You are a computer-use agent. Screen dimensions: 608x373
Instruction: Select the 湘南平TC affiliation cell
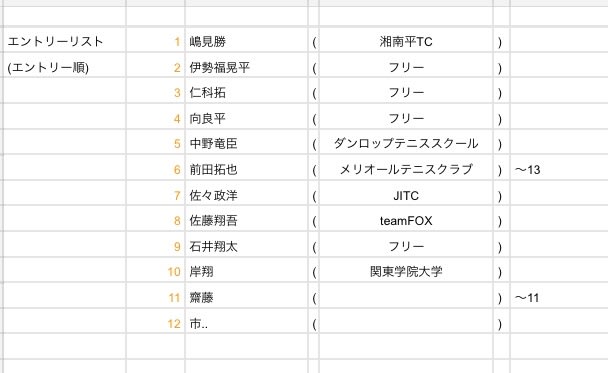pos(406,41)
